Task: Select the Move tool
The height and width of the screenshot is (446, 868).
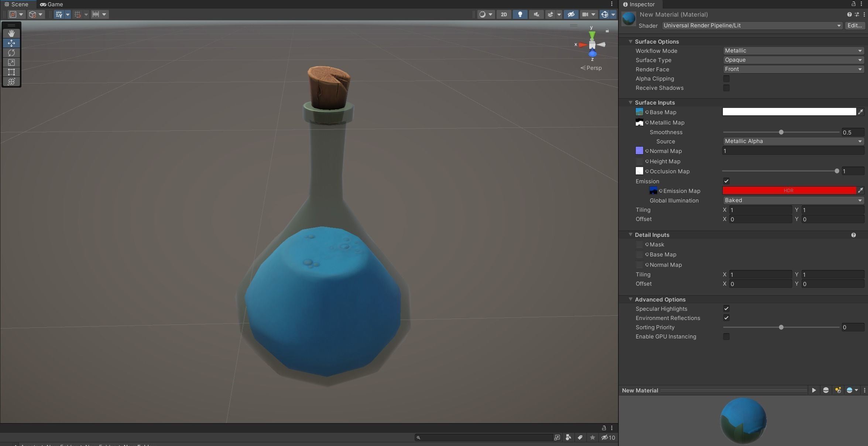Action: (11, 43)
